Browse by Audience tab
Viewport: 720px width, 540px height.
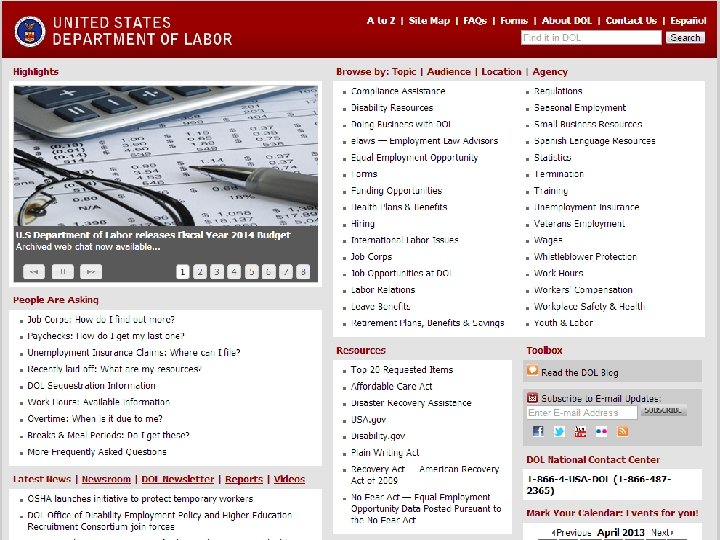[x=449, y=72]
